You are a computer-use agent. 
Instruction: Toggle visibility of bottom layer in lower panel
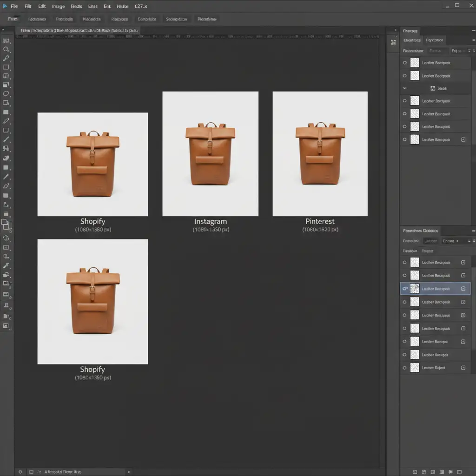click(x=404, y=368)
